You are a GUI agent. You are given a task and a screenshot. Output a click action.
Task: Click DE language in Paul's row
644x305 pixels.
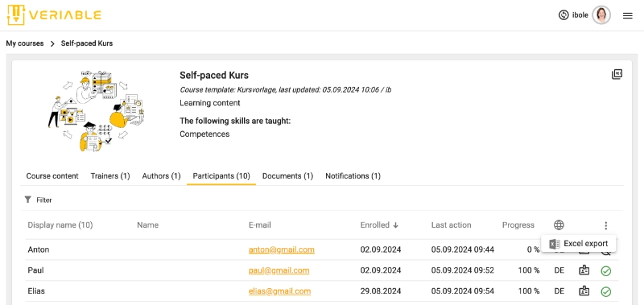click(x=559, y=270)
